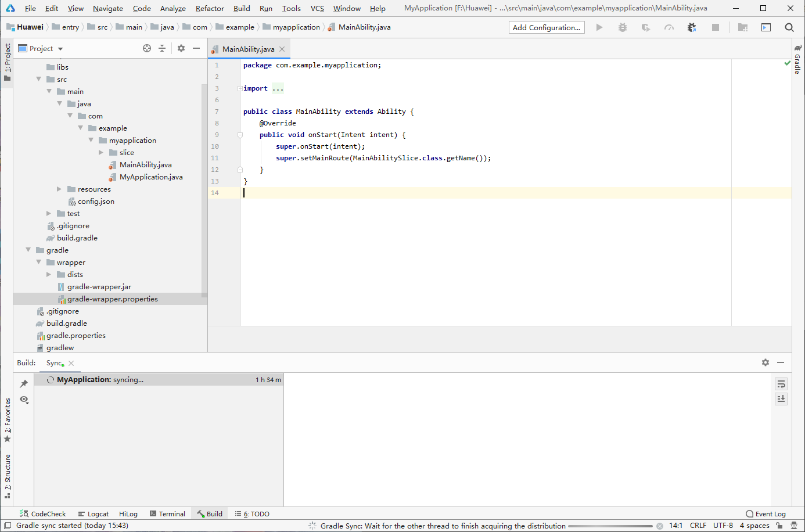Open the HiLog tool window
The width and height of the screenshot is (805, 532).
pyautogui.click(x=128, y=514)
